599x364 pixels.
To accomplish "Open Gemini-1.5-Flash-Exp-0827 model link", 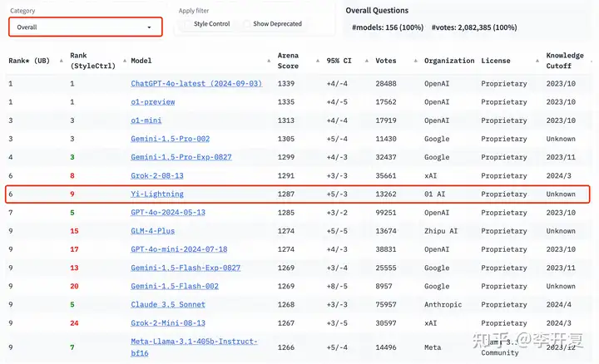I will coord(186,268).
